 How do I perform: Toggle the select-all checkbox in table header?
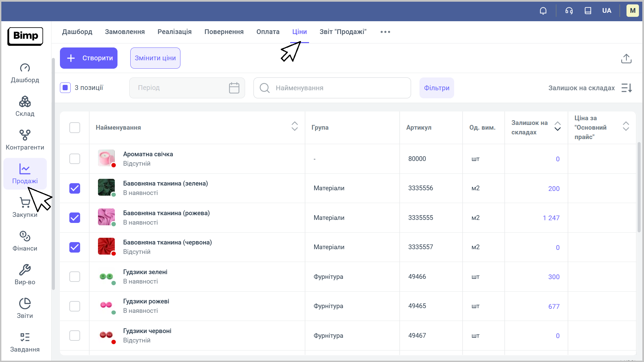pos(75,128)
